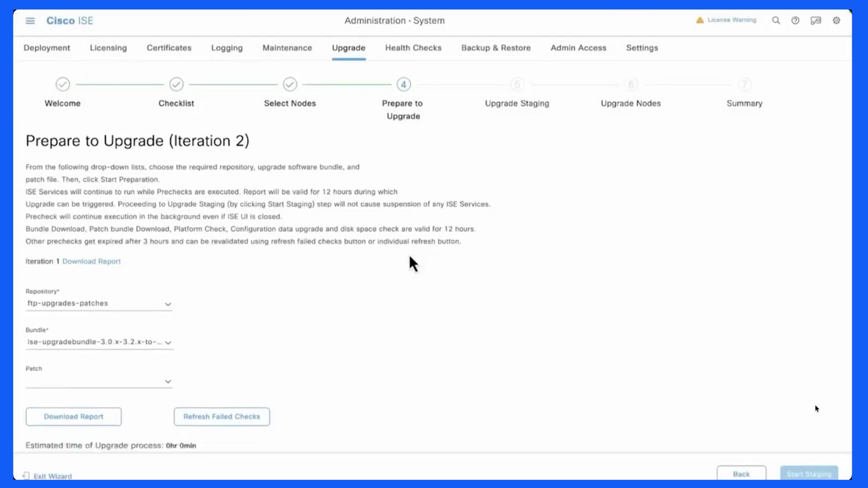The width and height of the screenshot is (868, 488).
Task: Open the search magnifier icon
Action: [776, 20]
